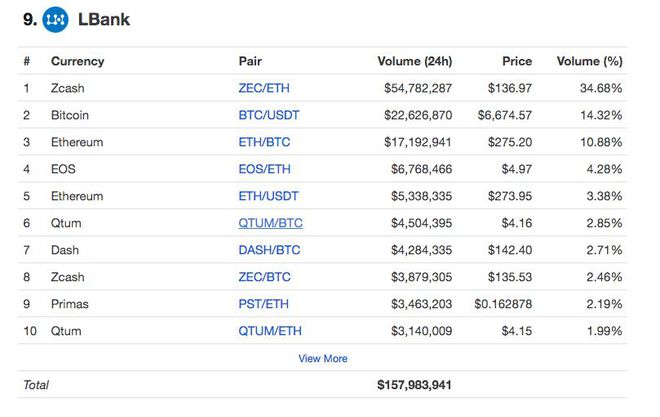The height and width of the screenshot is (417, 660).
Task: Sort by the Volume (24h) column header
Action: click(415, 61)
